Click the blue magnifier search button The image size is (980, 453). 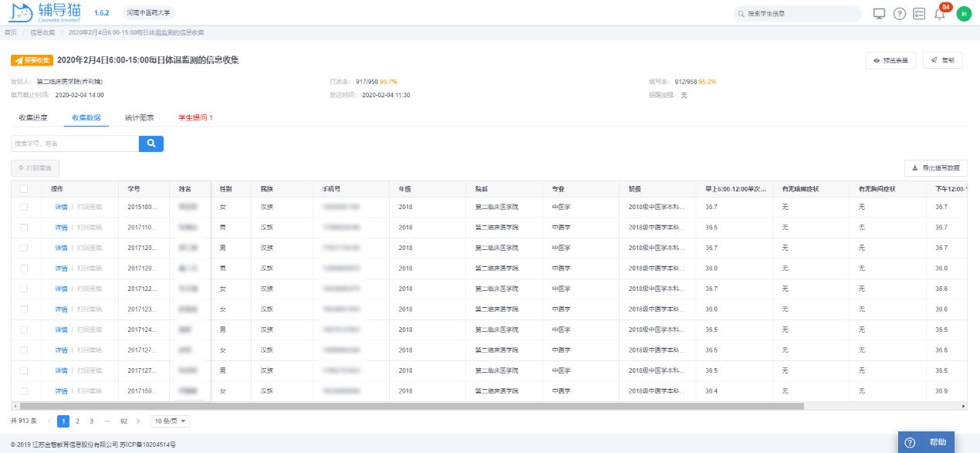[151, 144]
